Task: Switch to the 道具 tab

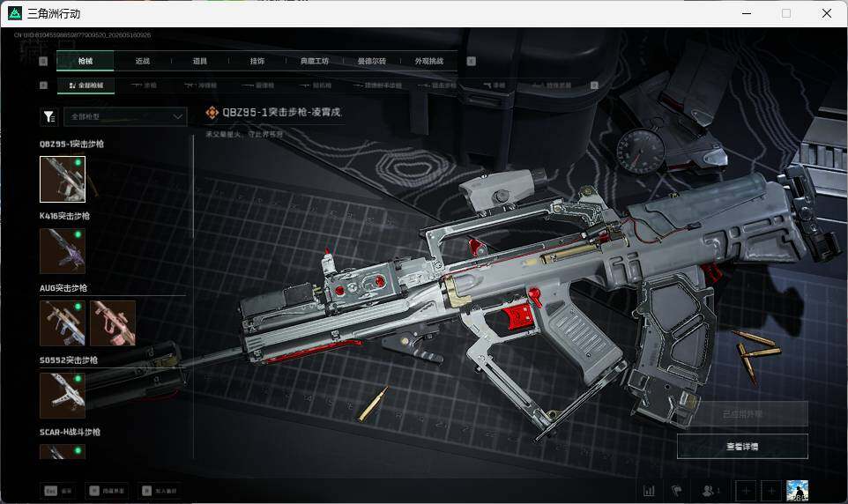Action: point(200,61)
